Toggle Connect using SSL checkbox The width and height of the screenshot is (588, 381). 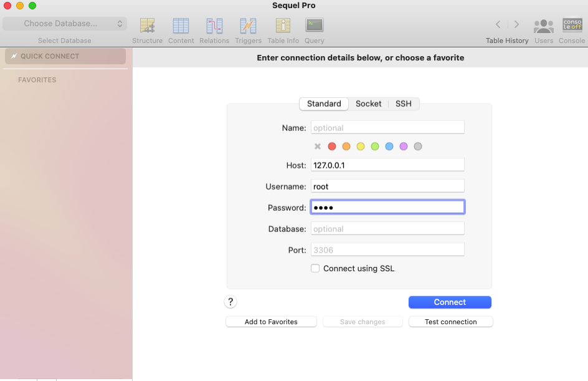pos(315,268)
